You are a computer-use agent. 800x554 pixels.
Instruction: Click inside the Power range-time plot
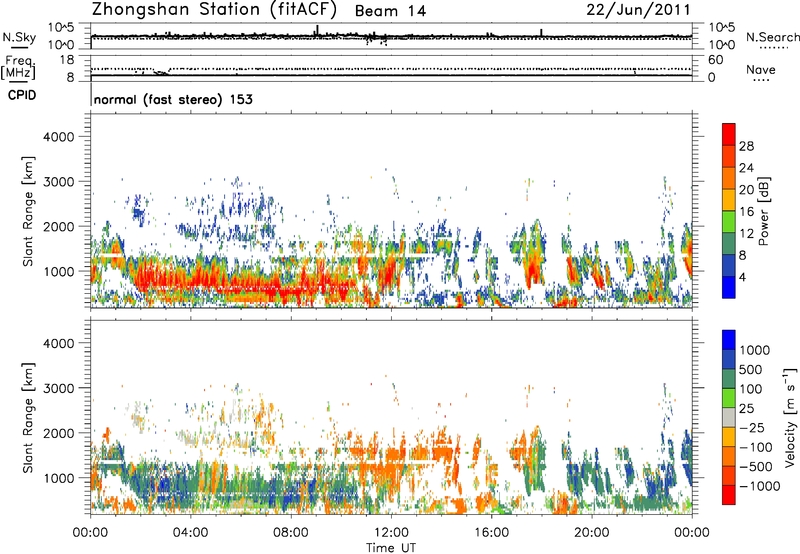tap(391, 210)
